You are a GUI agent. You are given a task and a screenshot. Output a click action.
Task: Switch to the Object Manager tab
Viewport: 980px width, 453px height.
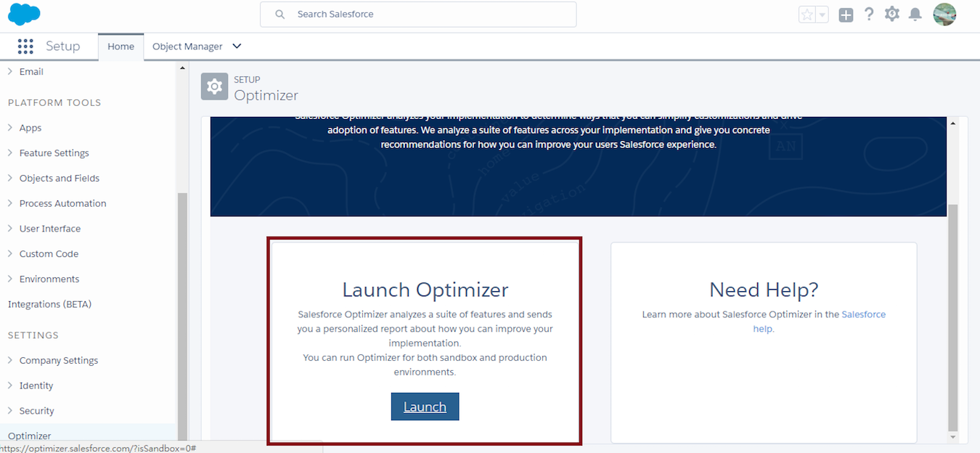[x=187, y=46]
